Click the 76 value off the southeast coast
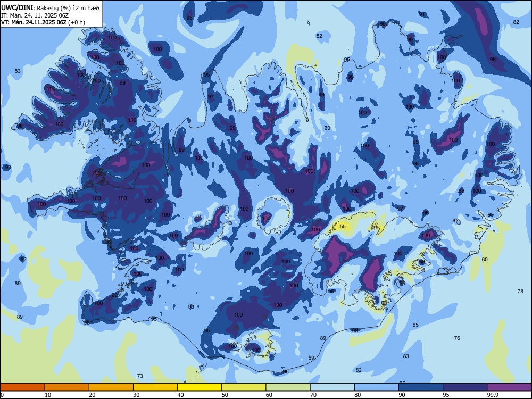 (x=457, y=338)
